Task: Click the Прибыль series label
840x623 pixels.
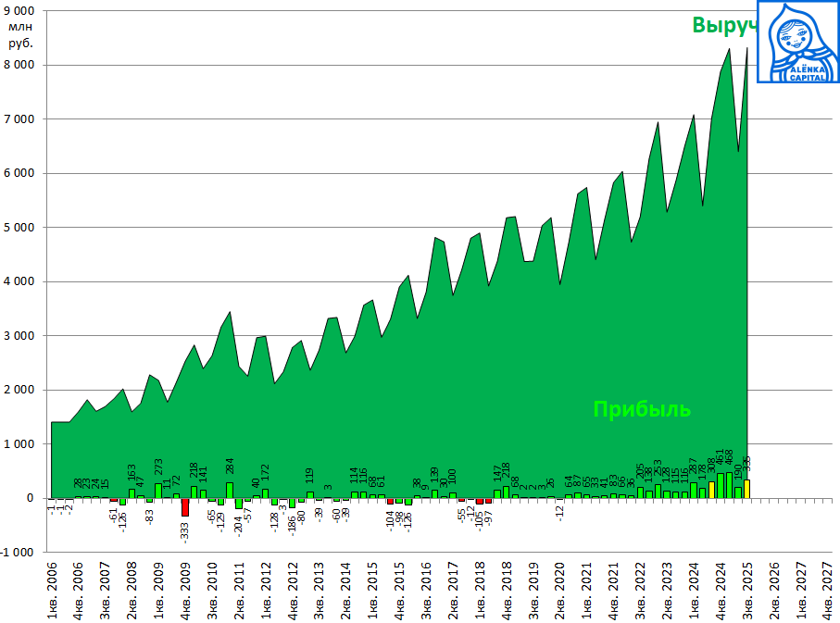Action: 642,409
